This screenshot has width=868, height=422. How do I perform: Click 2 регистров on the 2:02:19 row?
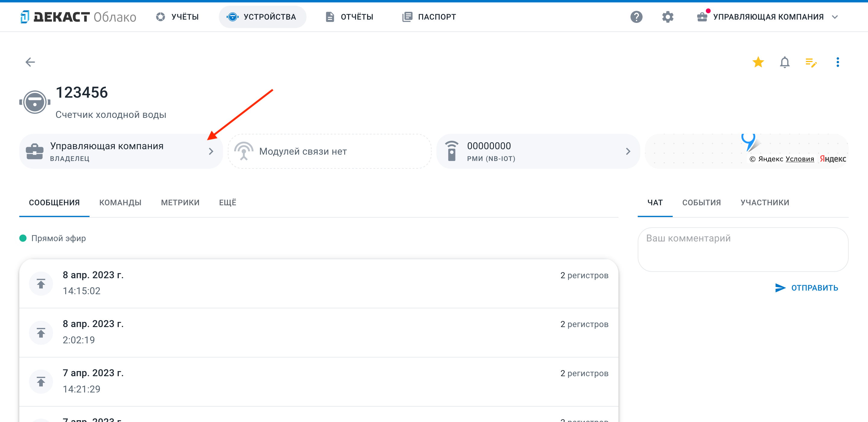point(584,324)
